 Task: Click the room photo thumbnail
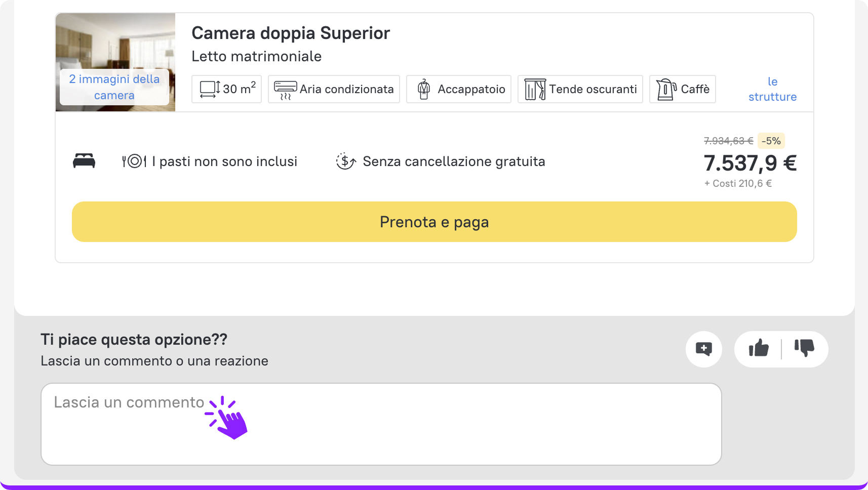coord(115,40)
